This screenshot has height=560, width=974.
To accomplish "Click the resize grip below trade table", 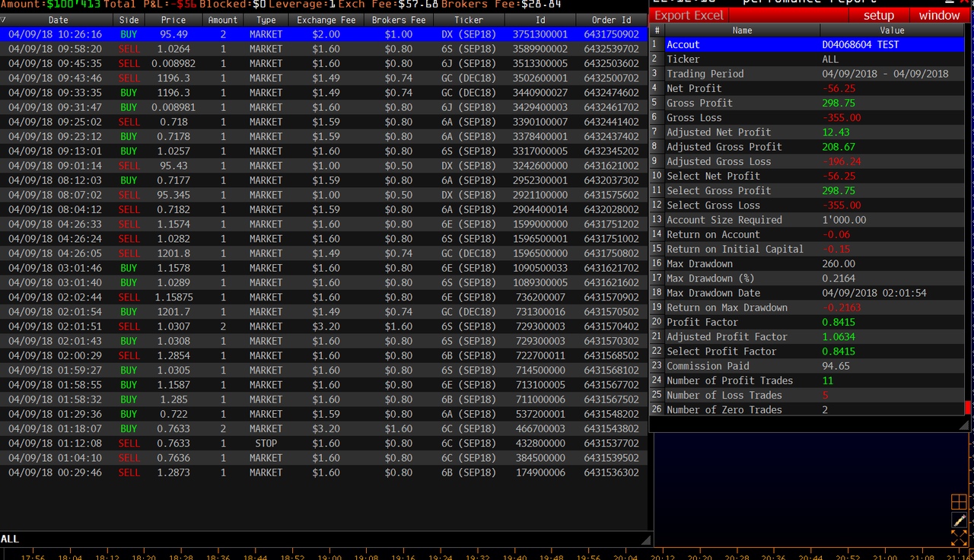I will click(646, 539).
